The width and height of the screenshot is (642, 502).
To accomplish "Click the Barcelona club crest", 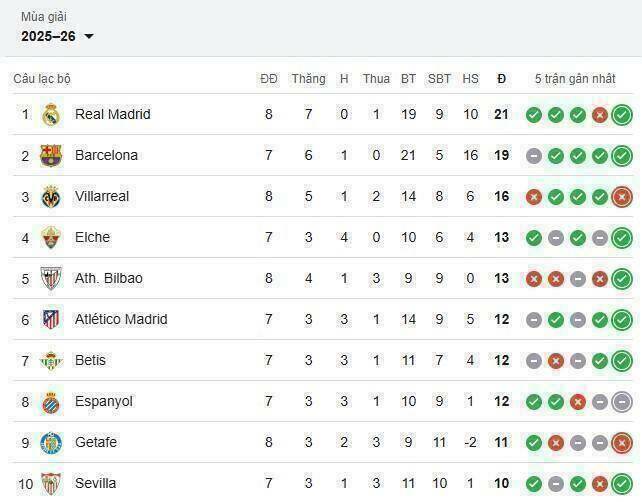I will point(52,156).
